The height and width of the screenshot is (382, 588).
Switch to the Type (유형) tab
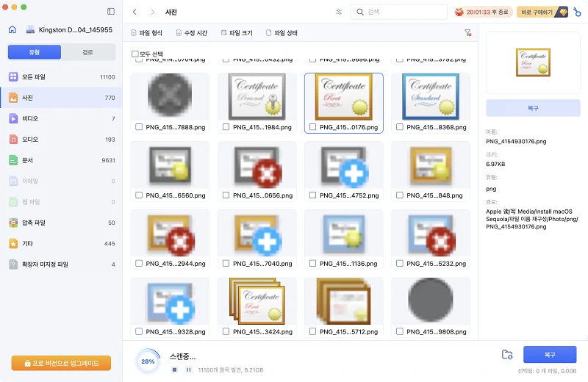click(34, 52)
